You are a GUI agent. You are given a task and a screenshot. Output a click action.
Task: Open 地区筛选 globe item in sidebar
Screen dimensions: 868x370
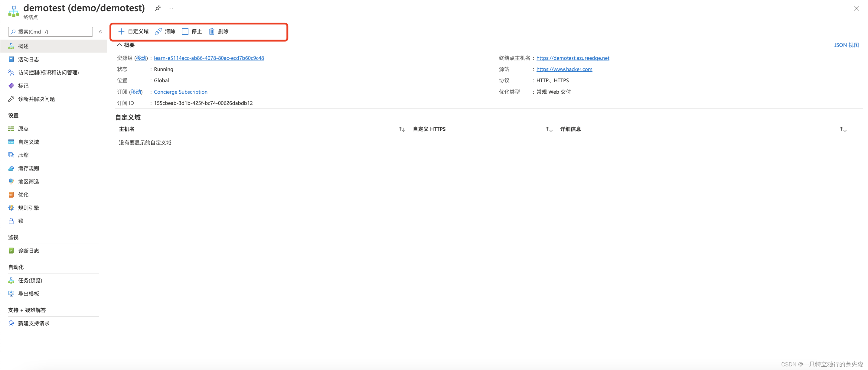pos(29,181)
